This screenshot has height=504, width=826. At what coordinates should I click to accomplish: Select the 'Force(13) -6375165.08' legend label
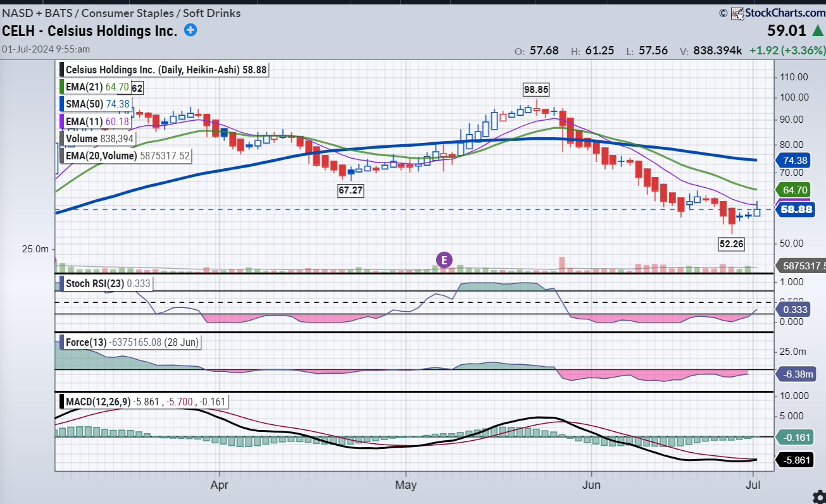point(131,343)
